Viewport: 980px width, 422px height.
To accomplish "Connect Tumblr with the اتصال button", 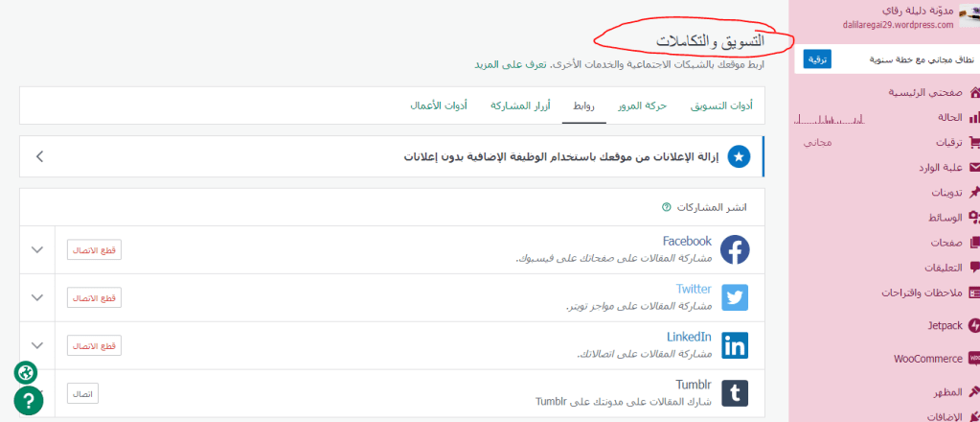I will click(82, 393).
